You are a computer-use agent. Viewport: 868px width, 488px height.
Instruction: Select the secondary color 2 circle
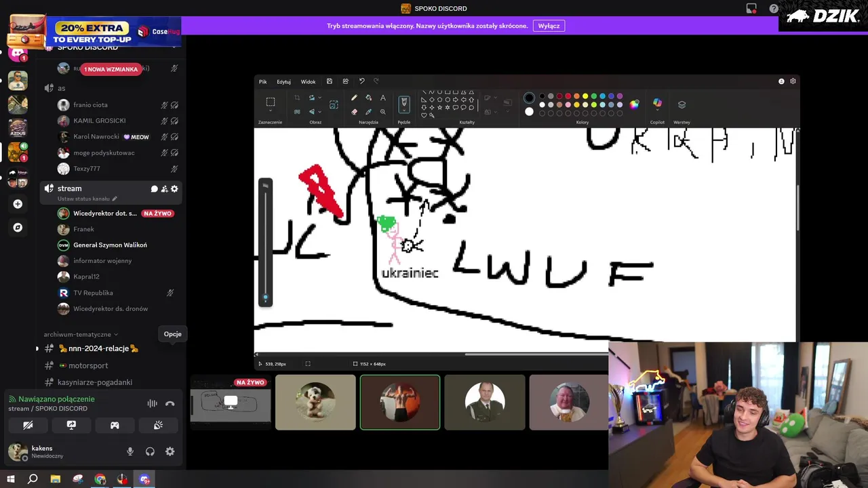click(x=529, y=112)
